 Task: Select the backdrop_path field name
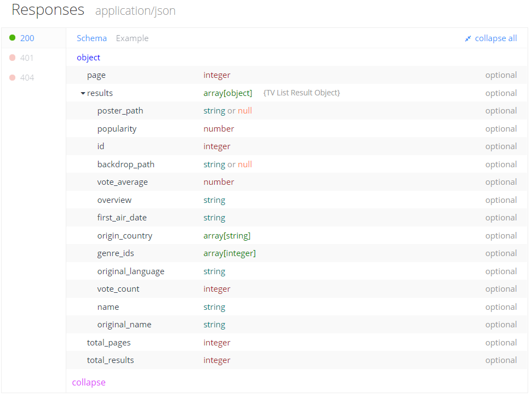[x=125, y=165]
